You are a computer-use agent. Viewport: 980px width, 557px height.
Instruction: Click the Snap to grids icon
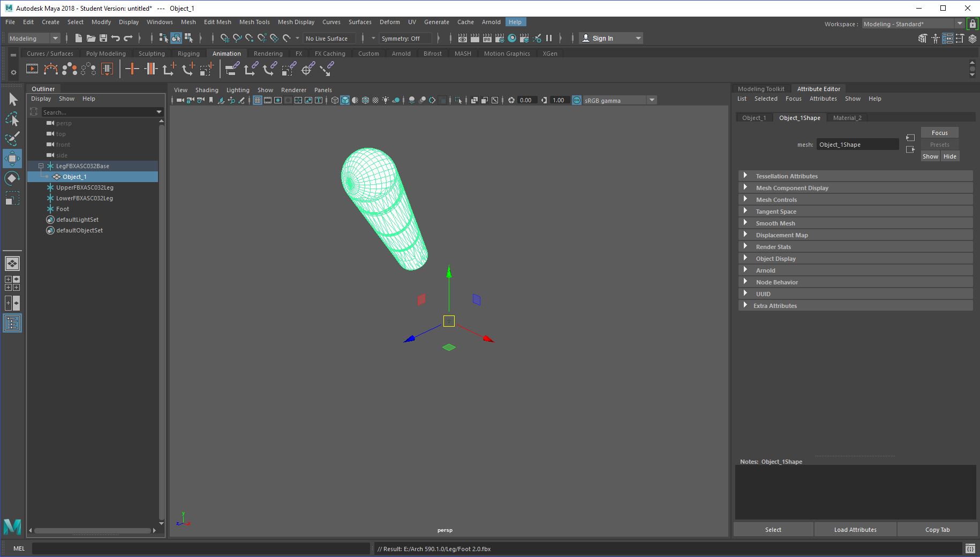[x=225, y=38]
